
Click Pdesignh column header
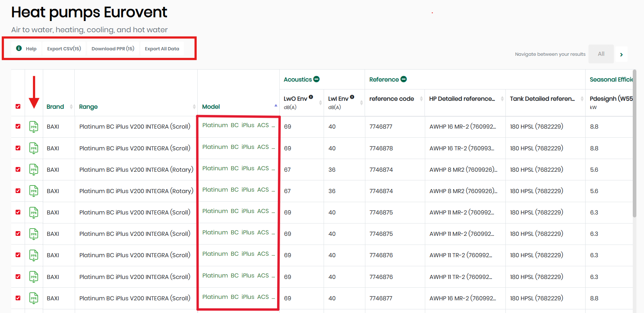[611, 99]
